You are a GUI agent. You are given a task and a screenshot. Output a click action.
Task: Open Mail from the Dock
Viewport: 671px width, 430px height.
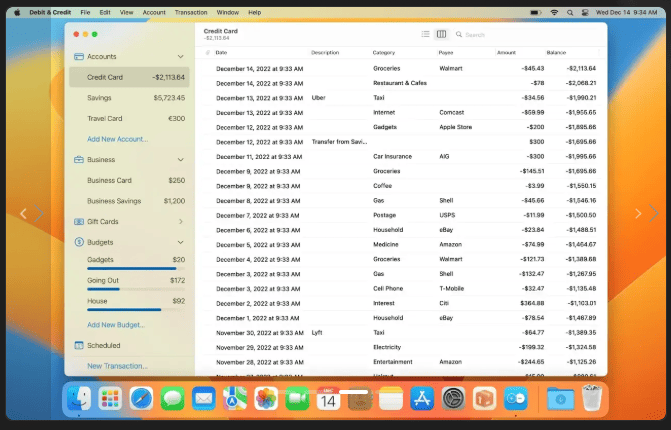pyautogui.click(x=204, y=399)
